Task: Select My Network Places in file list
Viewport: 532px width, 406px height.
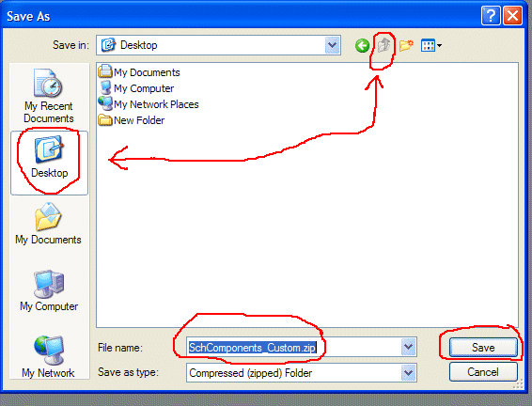Action: click(x=149, y=104)
